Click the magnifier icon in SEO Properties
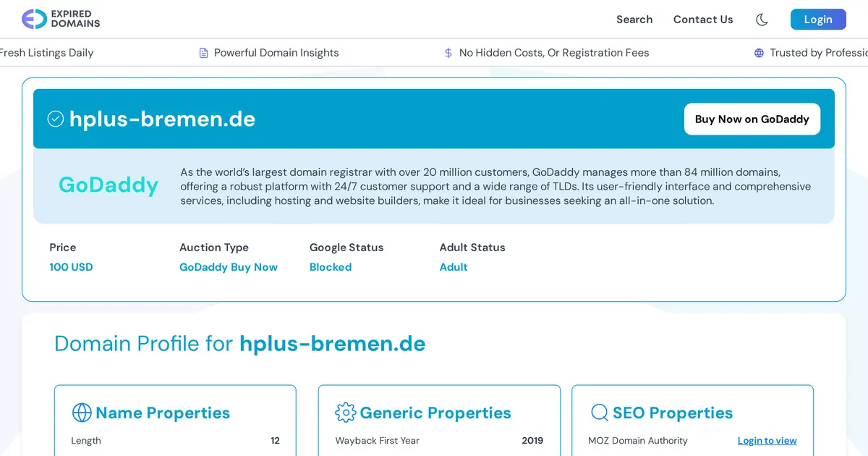 click(x=600, y=413)
